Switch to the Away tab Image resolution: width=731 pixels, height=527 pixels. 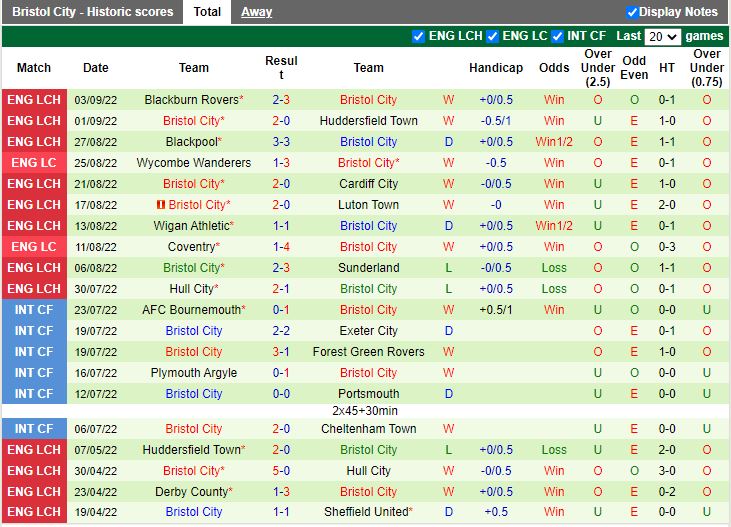point(256,12)
